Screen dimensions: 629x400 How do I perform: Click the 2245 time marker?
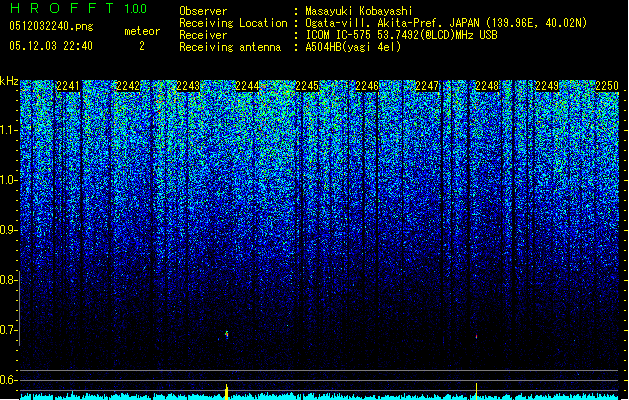point(307,86)
